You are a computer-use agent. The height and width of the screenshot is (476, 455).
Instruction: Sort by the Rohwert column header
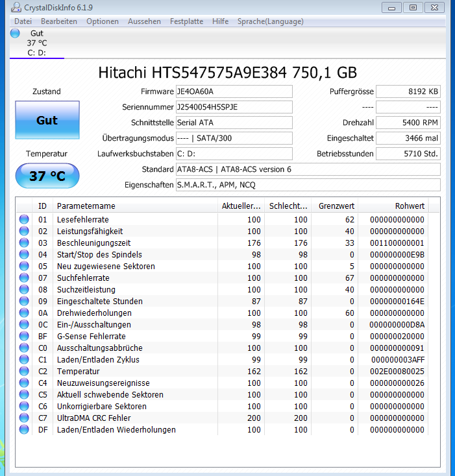(393, 206)
